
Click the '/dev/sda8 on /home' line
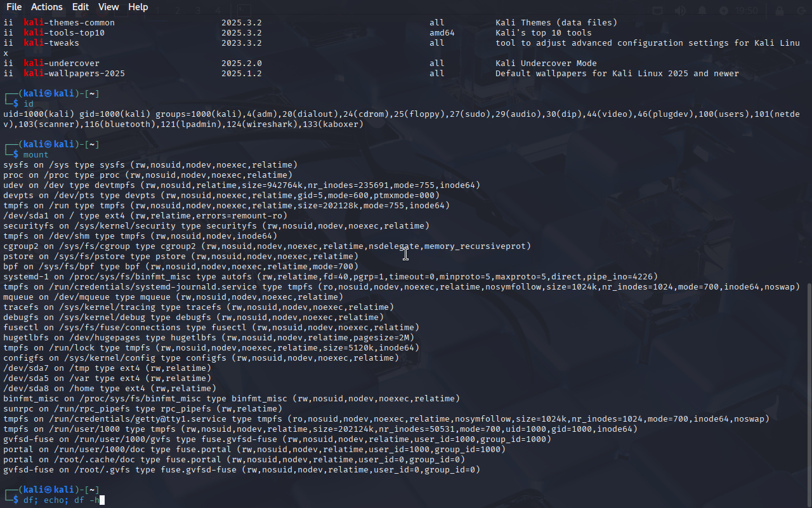point(110,389)
